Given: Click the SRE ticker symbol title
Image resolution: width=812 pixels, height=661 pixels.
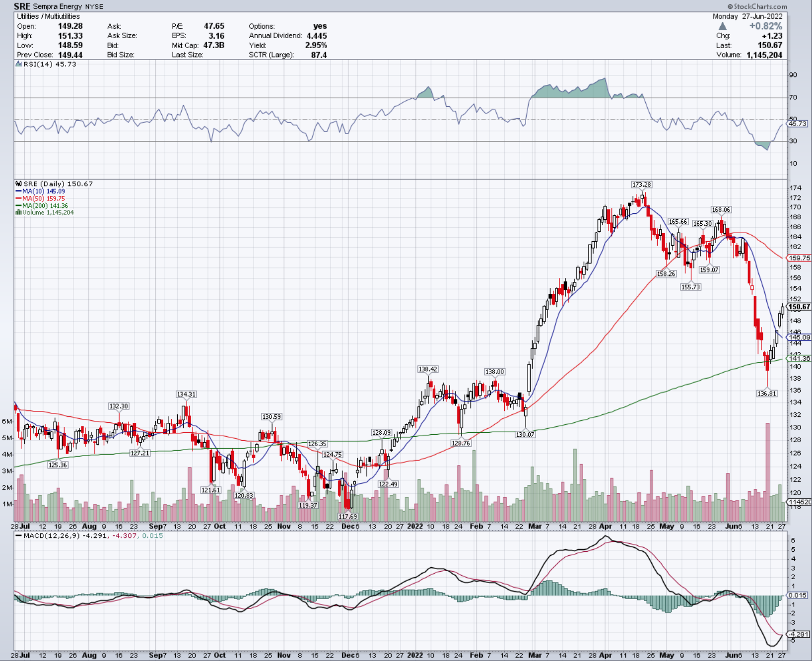Looking at the screenshot, I should (22, 6).
